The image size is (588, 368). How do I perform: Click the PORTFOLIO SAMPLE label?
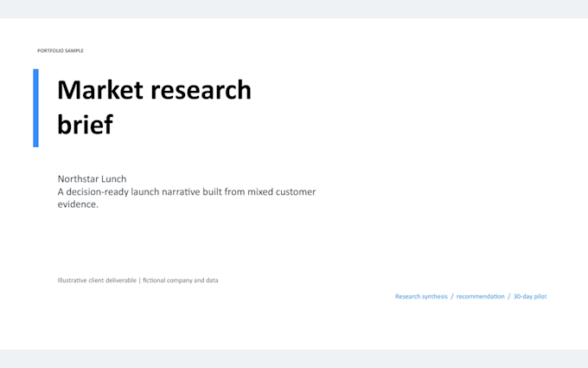pos(61,51)
